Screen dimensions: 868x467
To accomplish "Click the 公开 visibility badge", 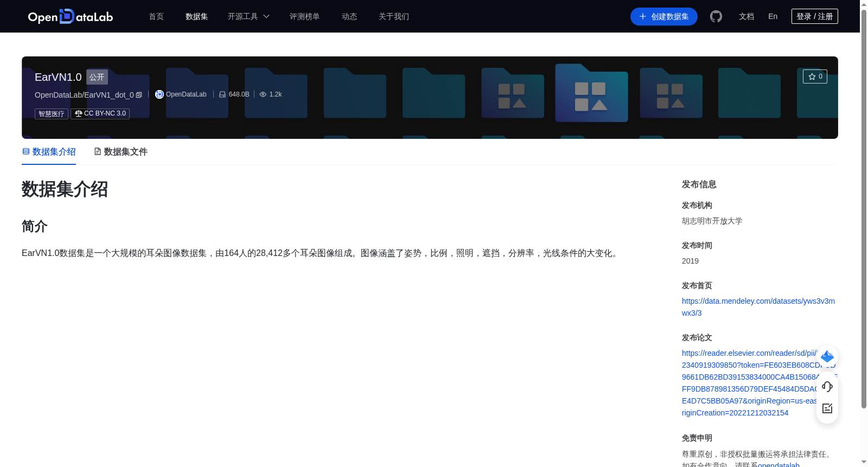I will click(x=97, y=77).
